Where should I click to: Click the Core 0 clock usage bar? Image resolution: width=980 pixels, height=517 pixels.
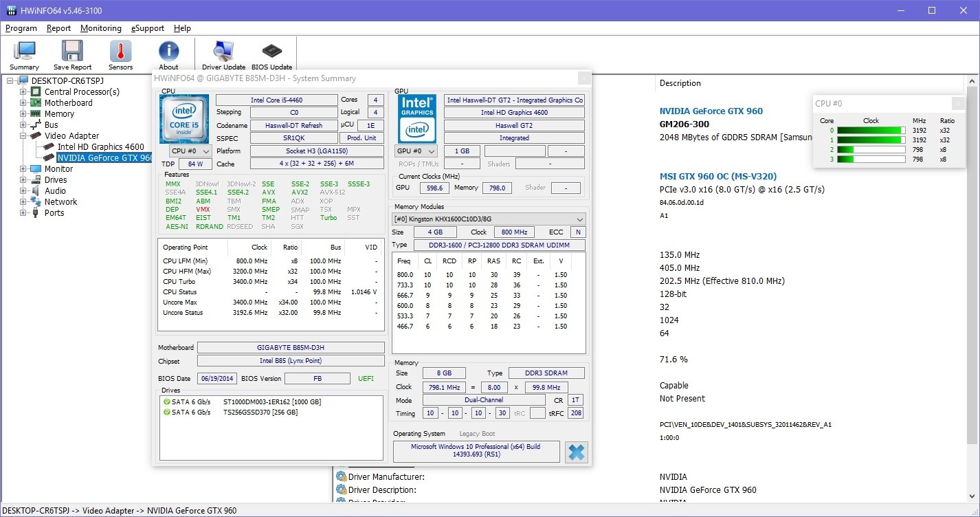coord(871,130)
